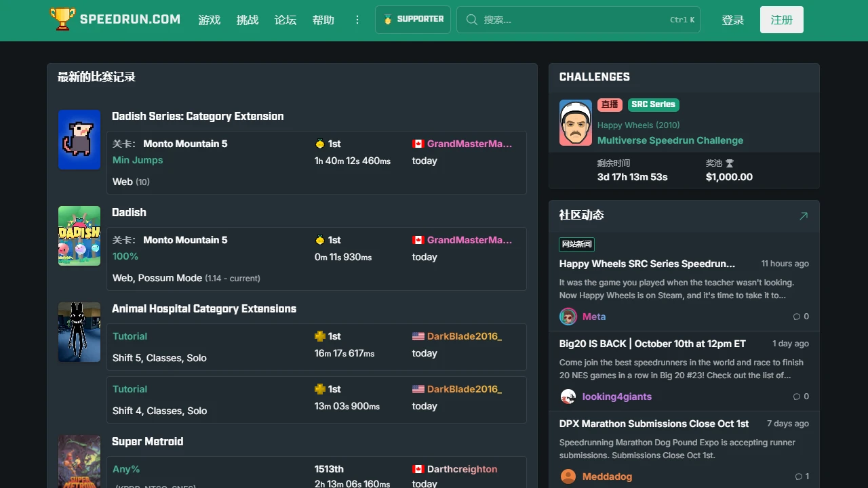The image size is (868, 488).
Task: Click the 注册 sign-up button
Action: pyautogui.click(x=782, y=20)
